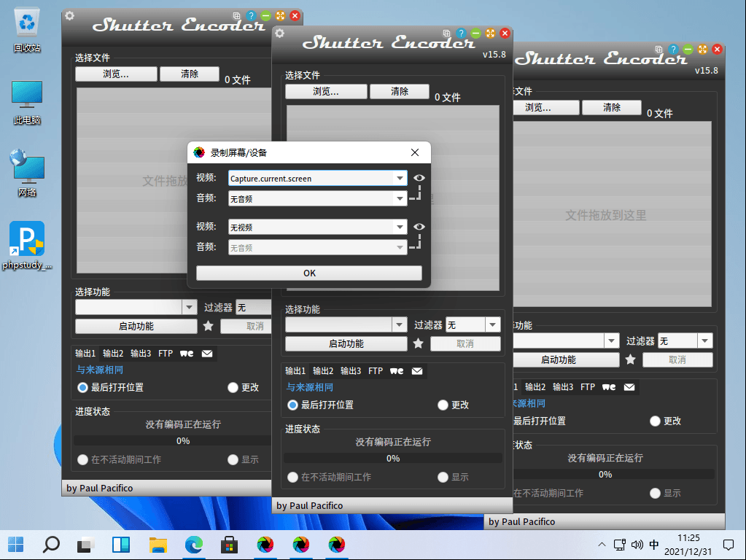Click favorite star in left window

point(209,326)
